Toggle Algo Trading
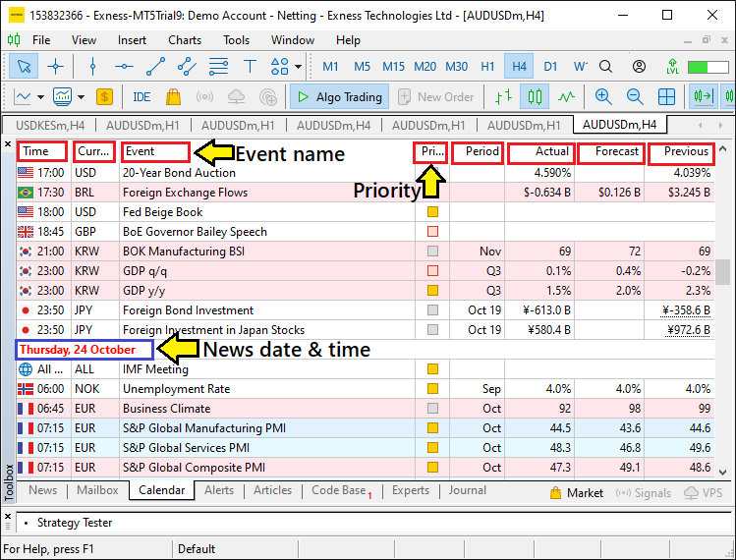The height and width of the screenshot is (560, 736). tap(339, 96)
